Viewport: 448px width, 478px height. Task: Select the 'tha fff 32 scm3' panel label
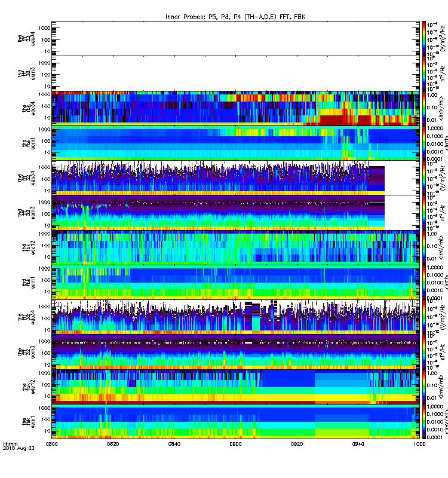point(26,73)
